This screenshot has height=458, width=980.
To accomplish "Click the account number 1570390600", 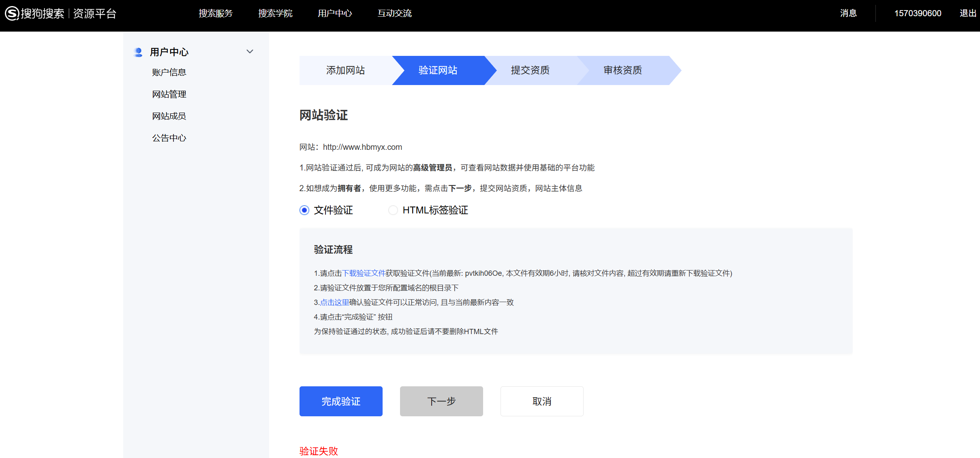I will click(918, 13).
